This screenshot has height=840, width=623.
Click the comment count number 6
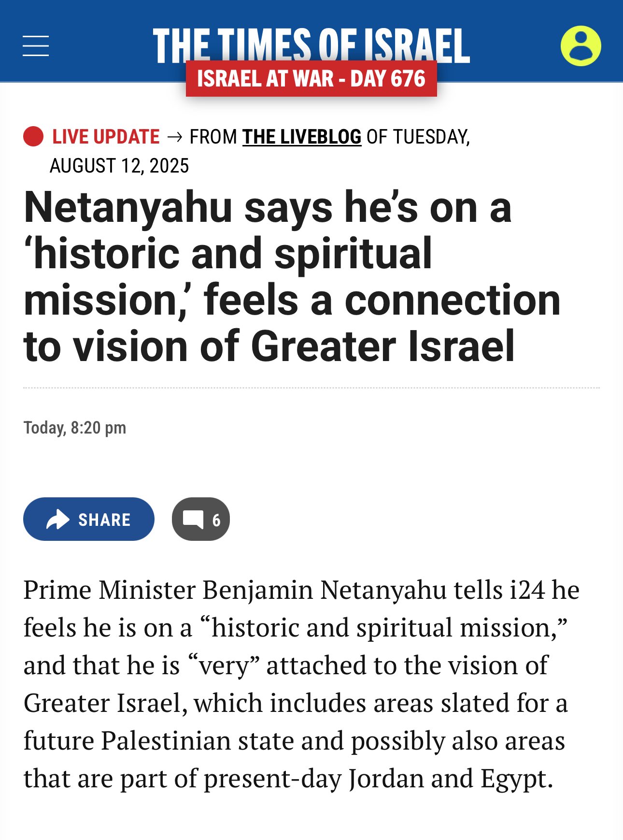click(216, 521)
